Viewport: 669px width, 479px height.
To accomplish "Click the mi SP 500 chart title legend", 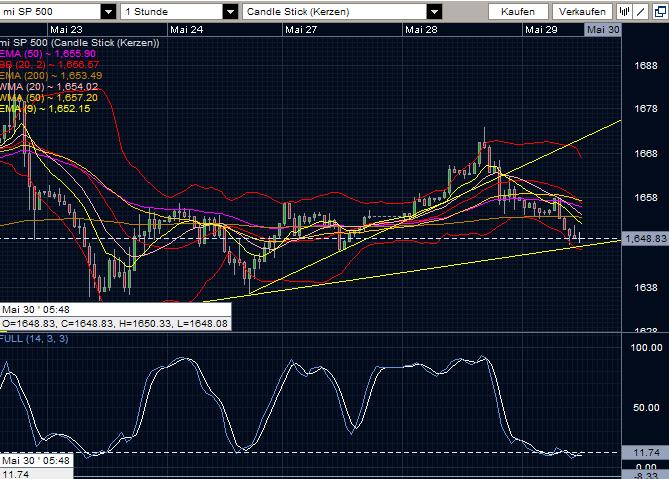I will [80, 43].
